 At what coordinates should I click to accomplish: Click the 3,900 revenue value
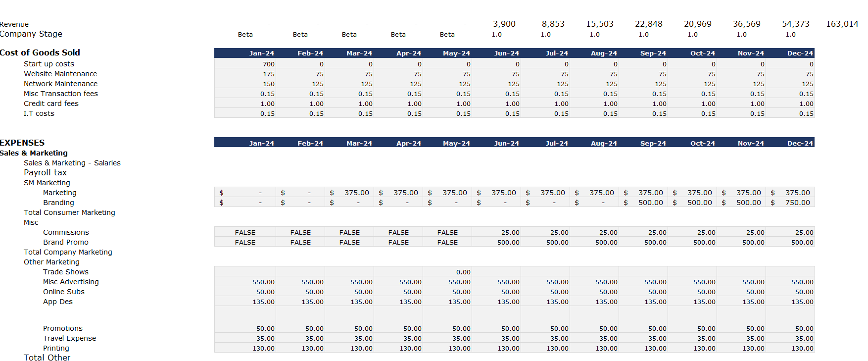(x=504, y=24)
